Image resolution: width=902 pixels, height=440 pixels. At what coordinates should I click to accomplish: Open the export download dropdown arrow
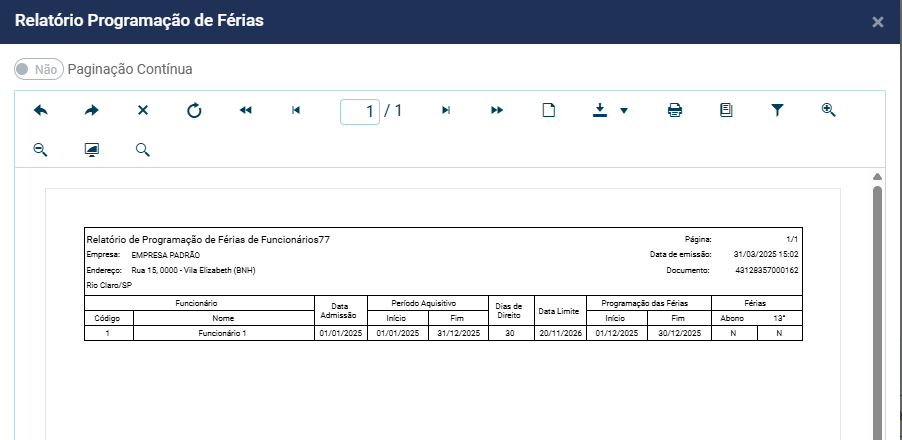pos(624,111)
